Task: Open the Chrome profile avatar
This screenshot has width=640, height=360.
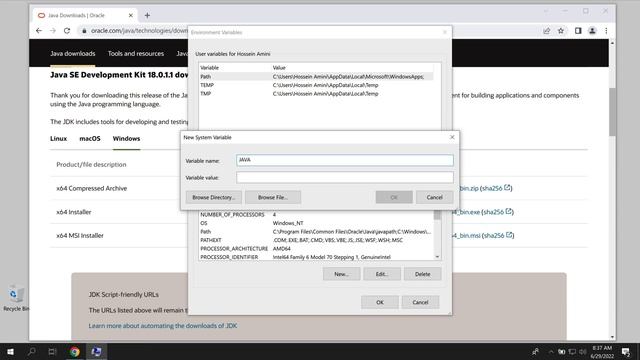Action: click(x=592, y=31)
